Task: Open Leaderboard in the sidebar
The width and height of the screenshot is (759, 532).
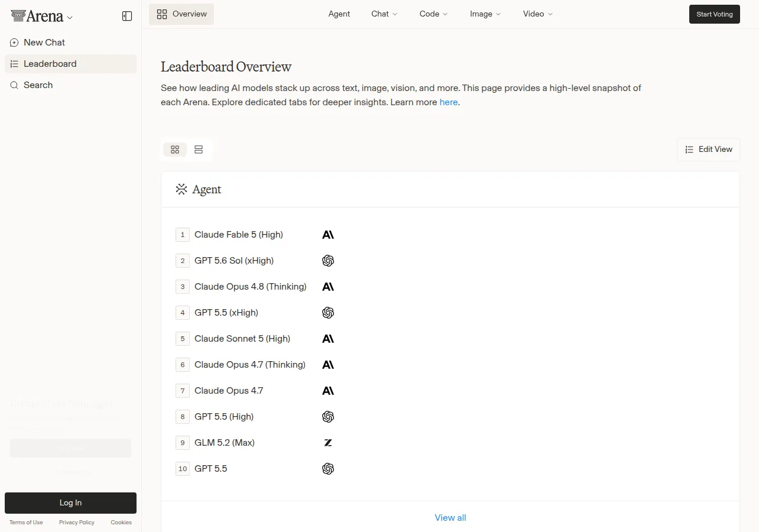Action: coord(70,64)
